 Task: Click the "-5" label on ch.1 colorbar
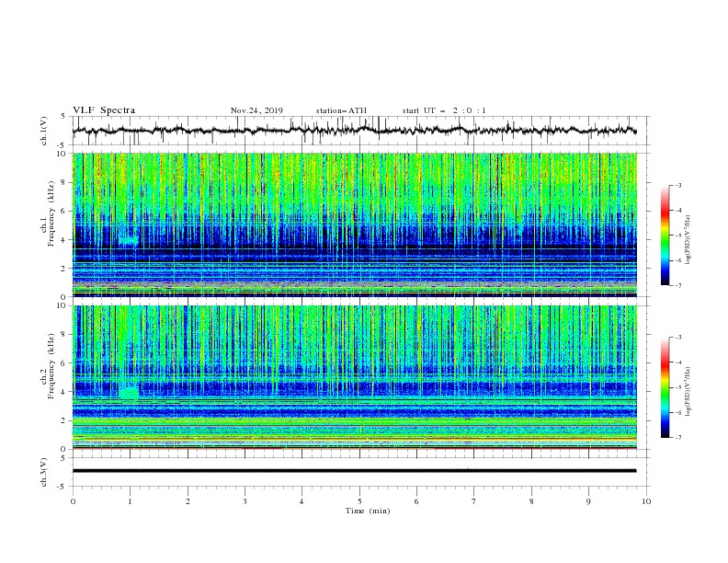(x=678, y=236)
